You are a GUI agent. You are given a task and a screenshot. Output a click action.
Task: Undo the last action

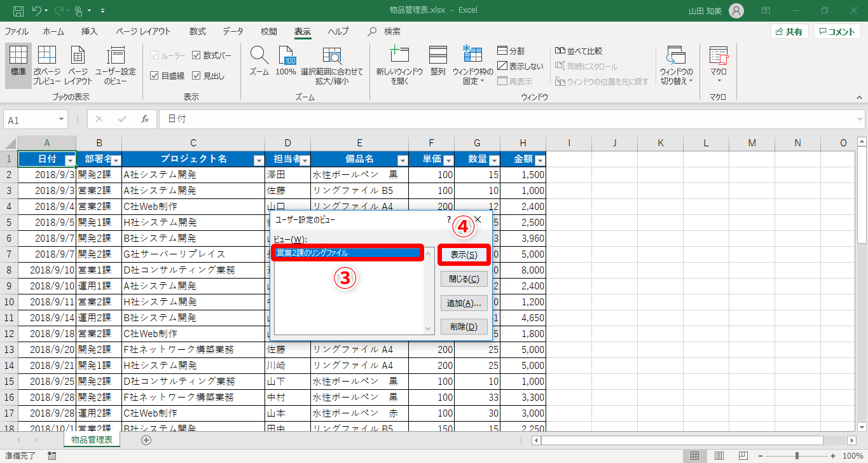(x=38, y=11)
